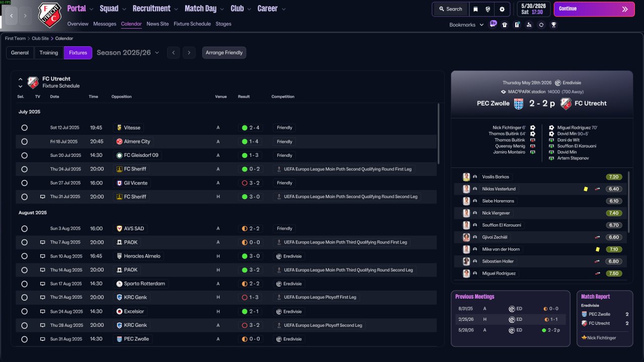This screenshot has height=362, width=644.
Task: Select the radio button for Gil Vicente fixture
Action: [24, 183]
